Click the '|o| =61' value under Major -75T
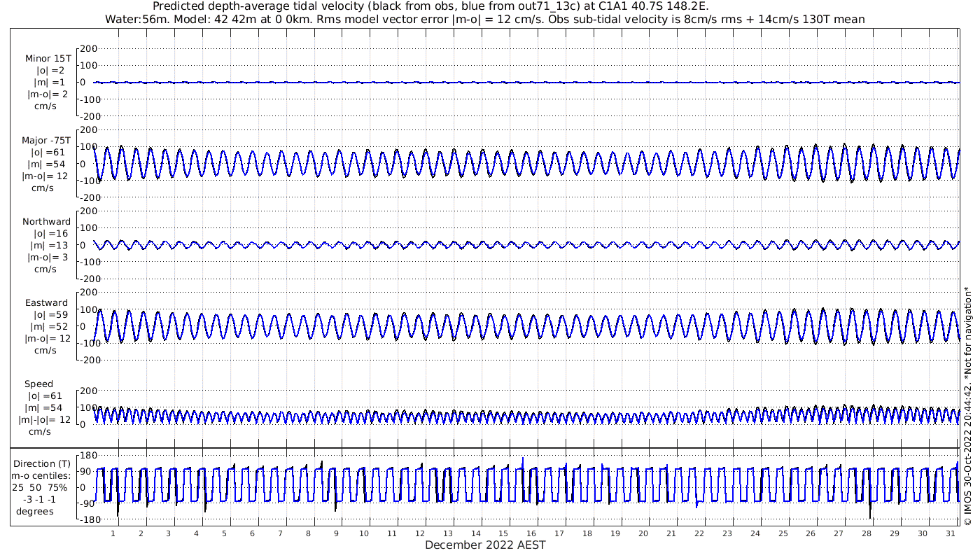 (x=47, y=153)
